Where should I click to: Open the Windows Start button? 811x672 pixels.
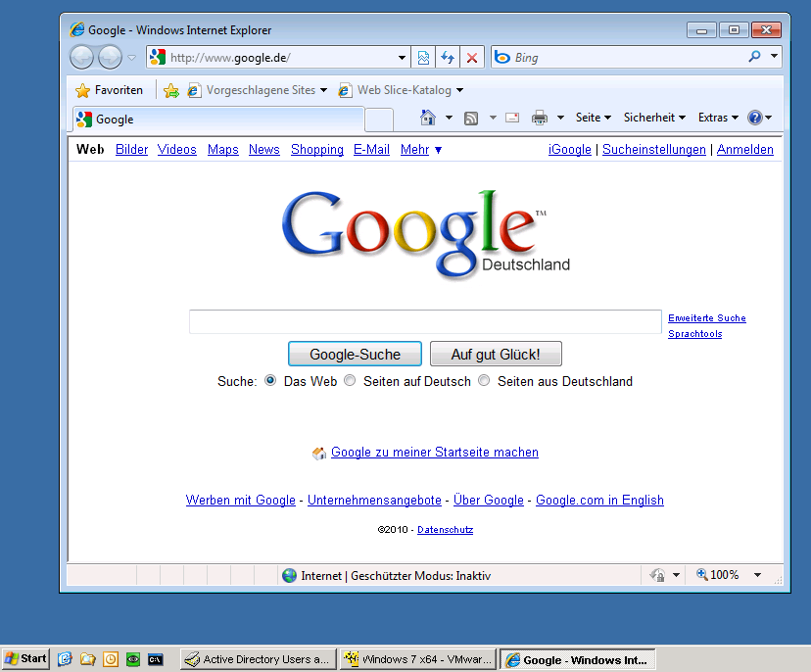click(x=25, y=659)
